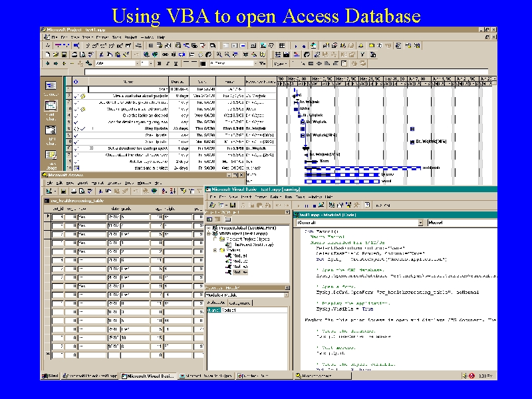Click the Open file icon in Microsoft Project

point(56,55)
